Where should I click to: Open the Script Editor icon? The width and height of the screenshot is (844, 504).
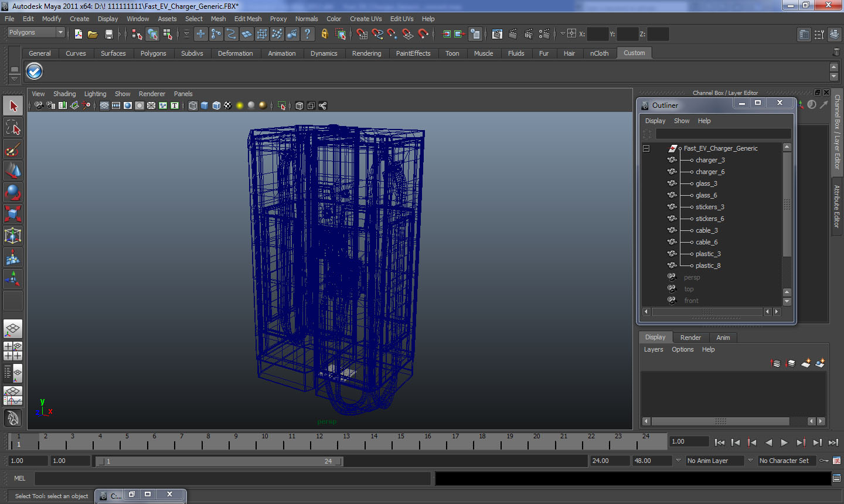point(836,478)
